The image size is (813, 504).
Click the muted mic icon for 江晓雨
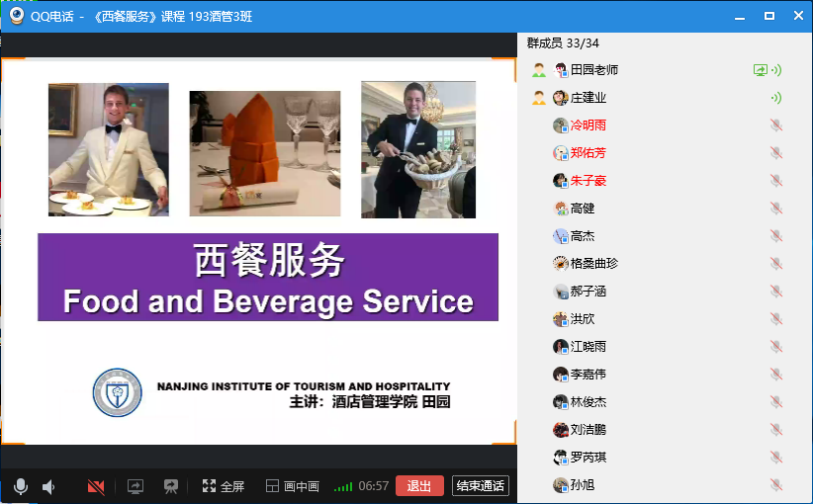point(776,347)
